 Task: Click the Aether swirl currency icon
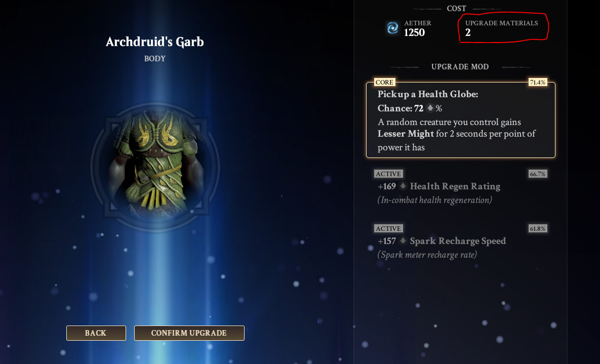pyautogui.click(x=392, y=28)
